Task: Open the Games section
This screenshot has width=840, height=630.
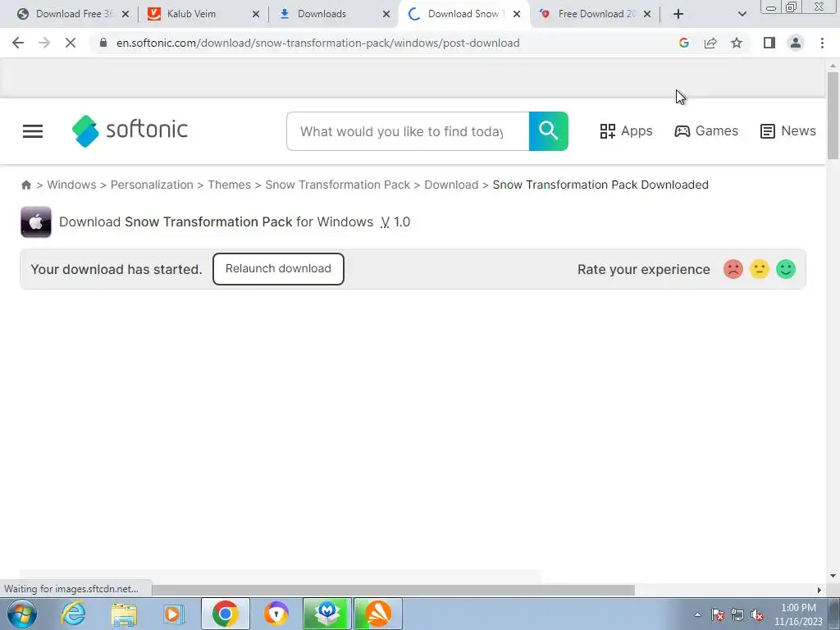Action: click(706, 131)
